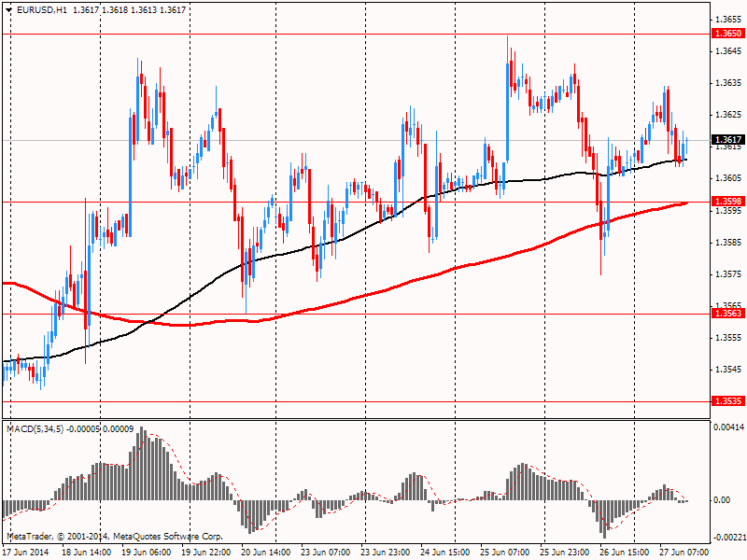Click the 23 Jun 23:00 time label
The width and height of the screenshot is (747, 560).
coord(385,553)
